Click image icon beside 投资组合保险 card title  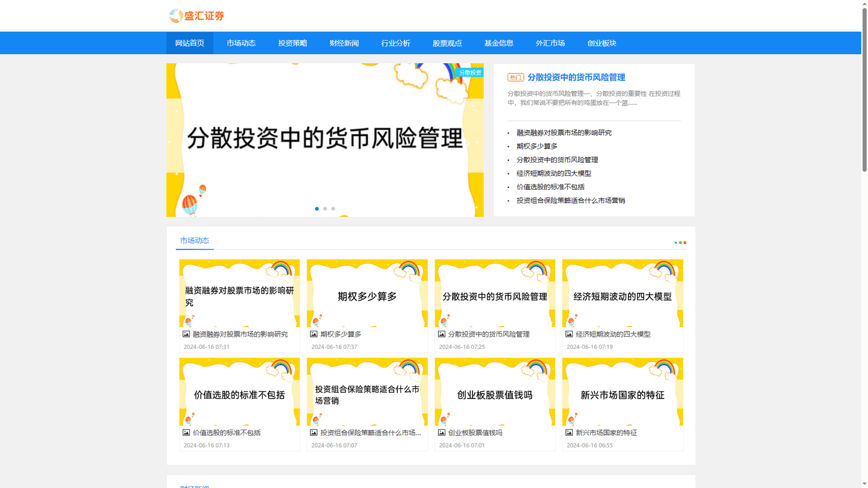(313, 433)
